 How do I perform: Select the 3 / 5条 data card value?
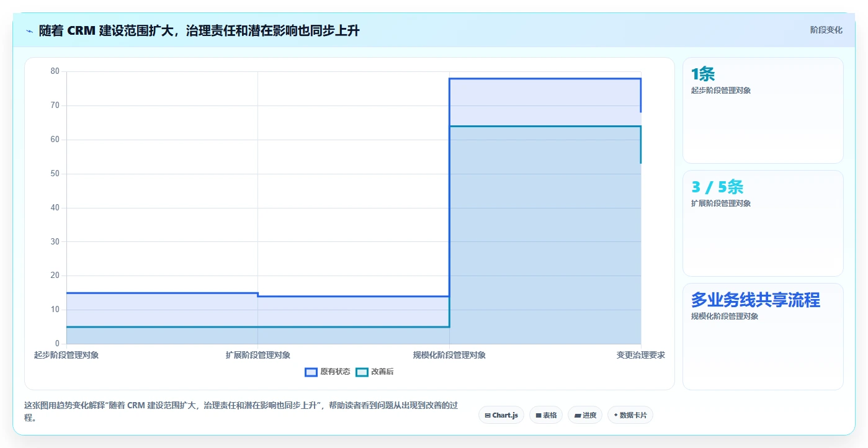tap(717, 187)
